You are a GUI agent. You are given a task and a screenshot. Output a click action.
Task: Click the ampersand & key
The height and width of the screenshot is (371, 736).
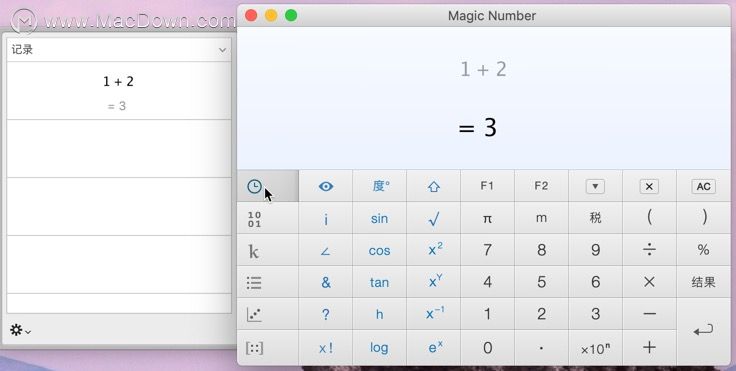(326, 282)
